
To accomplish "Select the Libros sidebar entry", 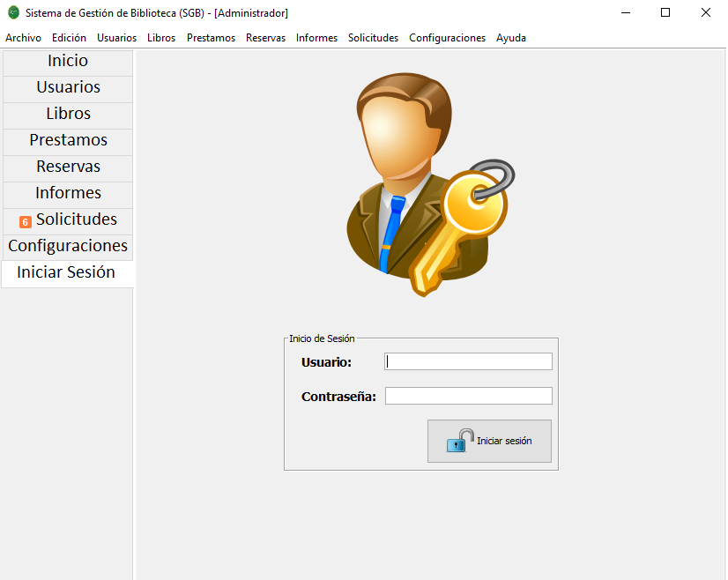I will [66, 114].
